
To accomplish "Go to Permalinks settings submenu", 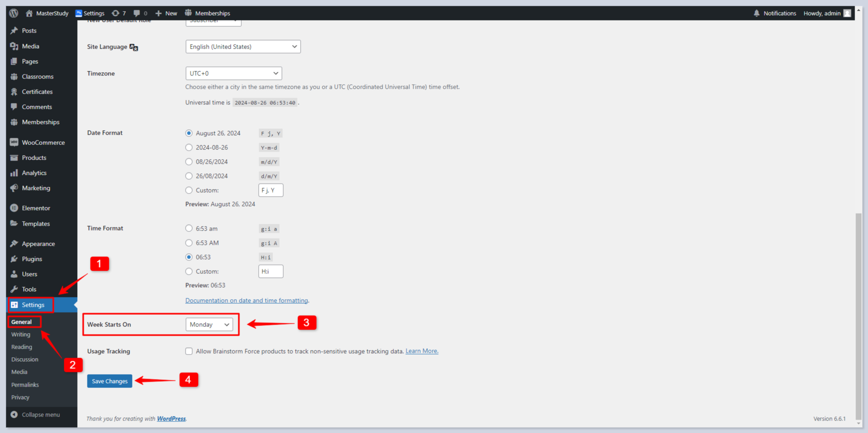I will tap(25, 384).
